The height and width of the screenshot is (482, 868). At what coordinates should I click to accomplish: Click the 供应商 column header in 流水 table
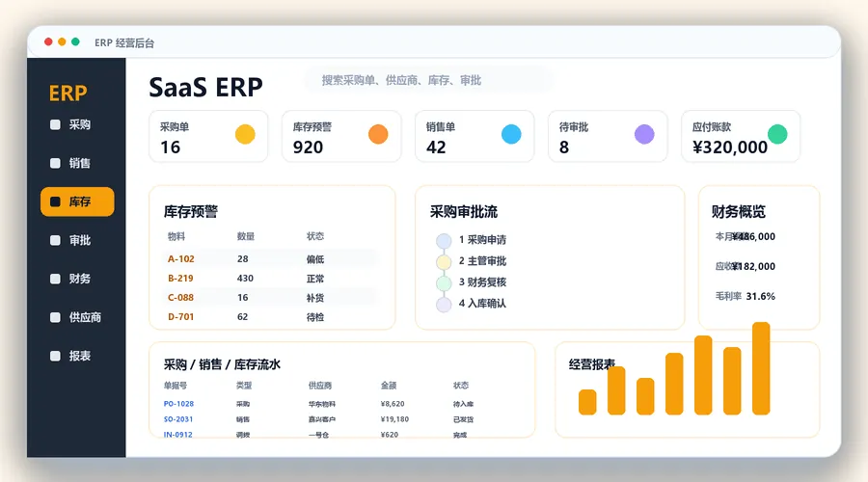coord(320,386)
